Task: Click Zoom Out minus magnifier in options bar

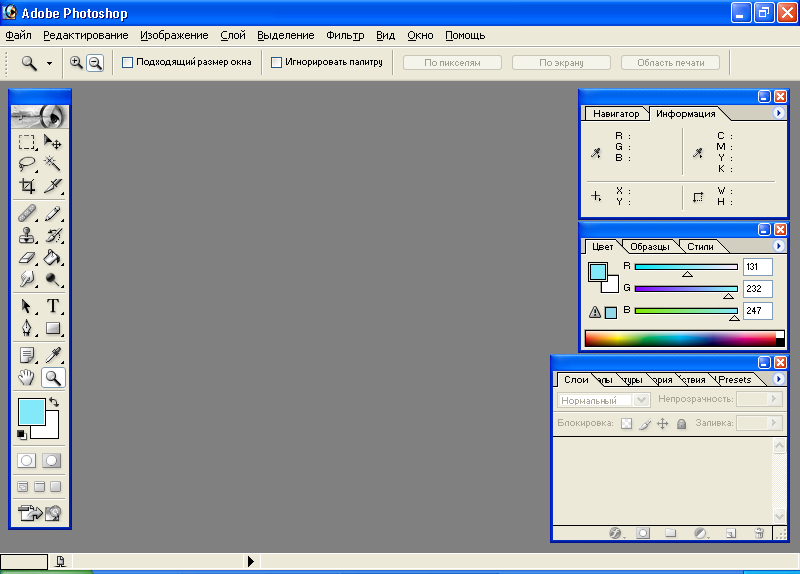Action: (95, 63)
